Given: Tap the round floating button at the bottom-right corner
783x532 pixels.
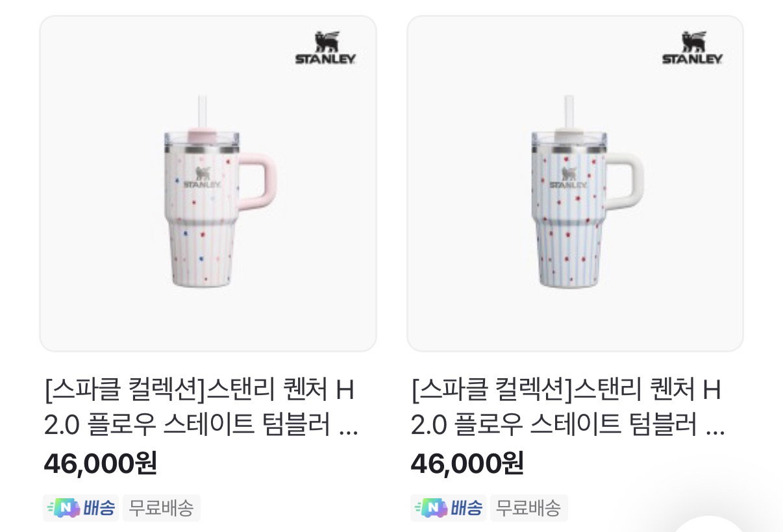Looking at the screenshot, I should [x=708, y=524].
